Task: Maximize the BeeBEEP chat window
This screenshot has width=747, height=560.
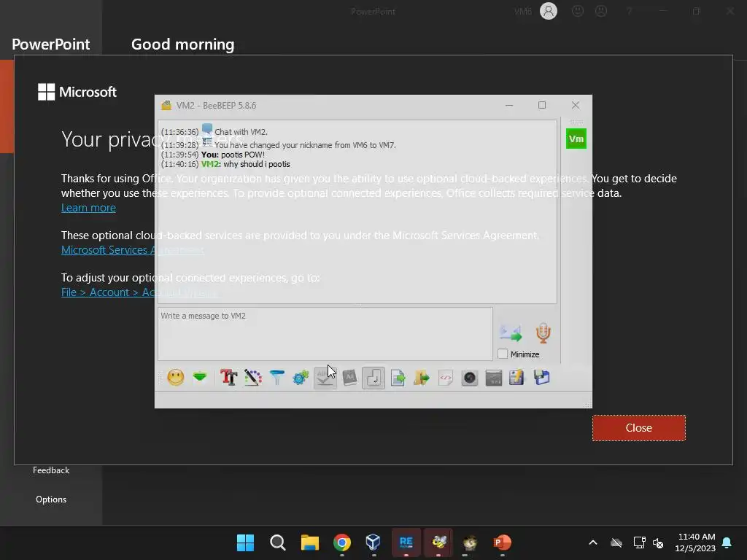Action: tap(542, 105)
